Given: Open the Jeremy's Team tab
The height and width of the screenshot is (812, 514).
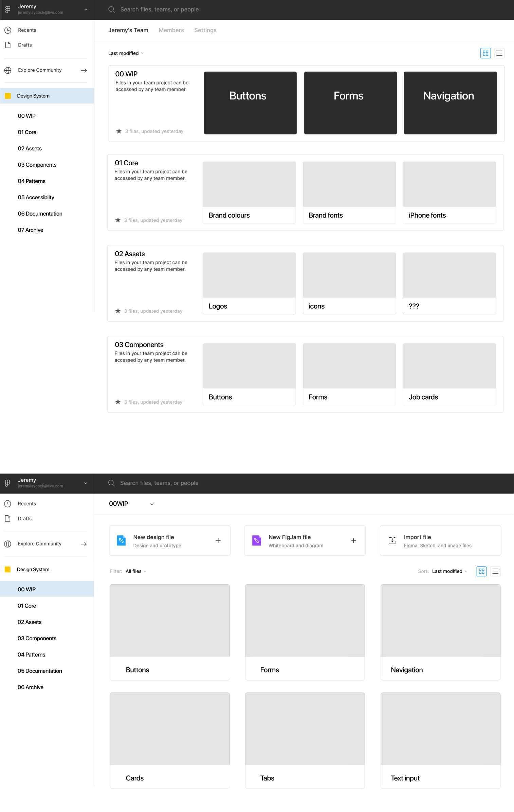Looking at the screenshot, I should pos(128,30).
